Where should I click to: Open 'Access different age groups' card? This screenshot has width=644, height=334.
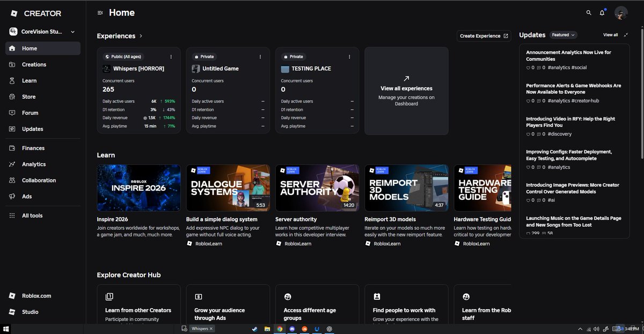point(317,304)
